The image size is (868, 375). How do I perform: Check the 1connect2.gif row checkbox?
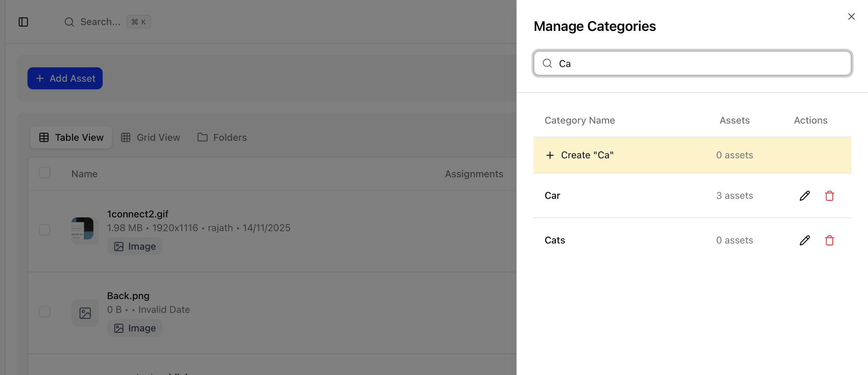(x=45, y=229)
